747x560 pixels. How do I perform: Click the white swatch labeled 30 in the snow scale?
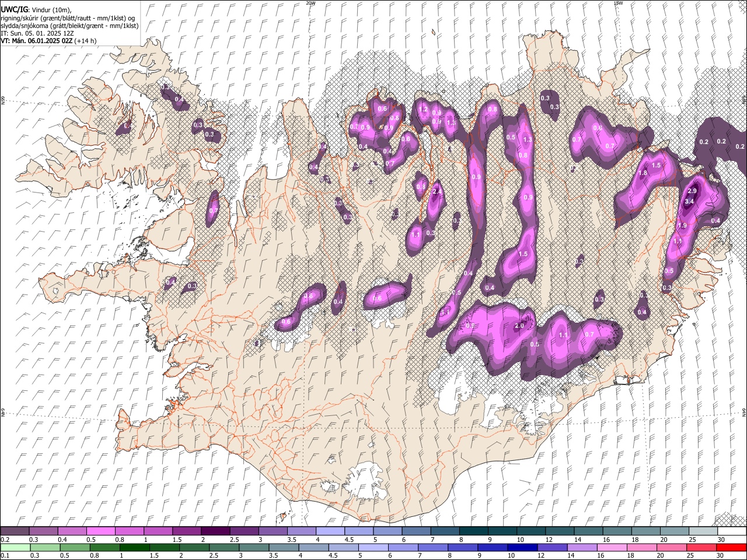coord(732,531)
